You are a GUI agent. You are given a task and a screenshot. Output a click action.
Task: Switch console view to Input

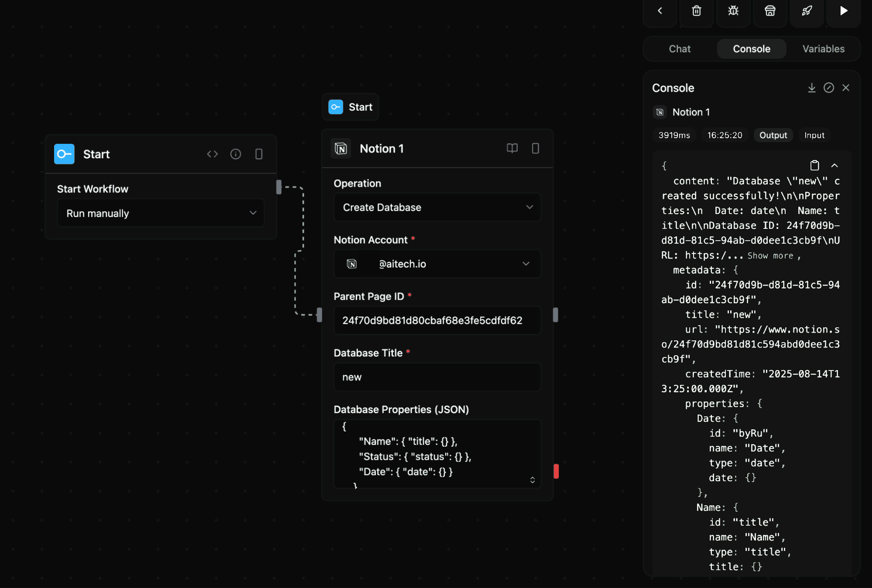pos(814,135)
